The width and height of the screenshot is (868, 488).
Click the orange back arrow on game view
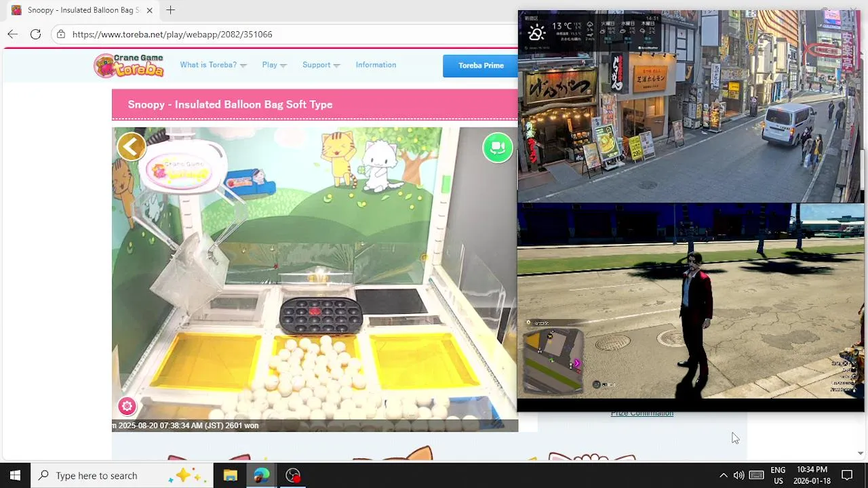(x=132, y=146)
